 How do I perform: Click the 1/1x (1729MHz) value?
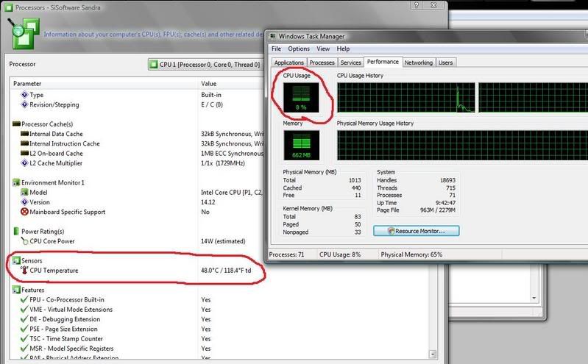223,163
